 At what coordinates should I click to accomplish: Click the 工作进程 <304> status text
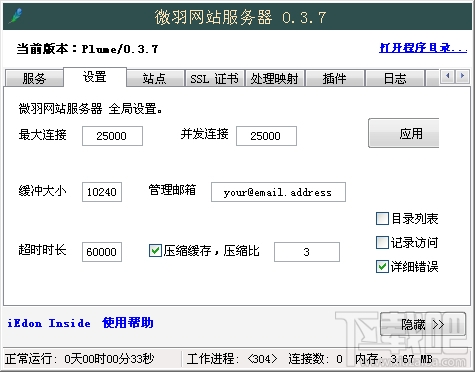coord(232,359)
